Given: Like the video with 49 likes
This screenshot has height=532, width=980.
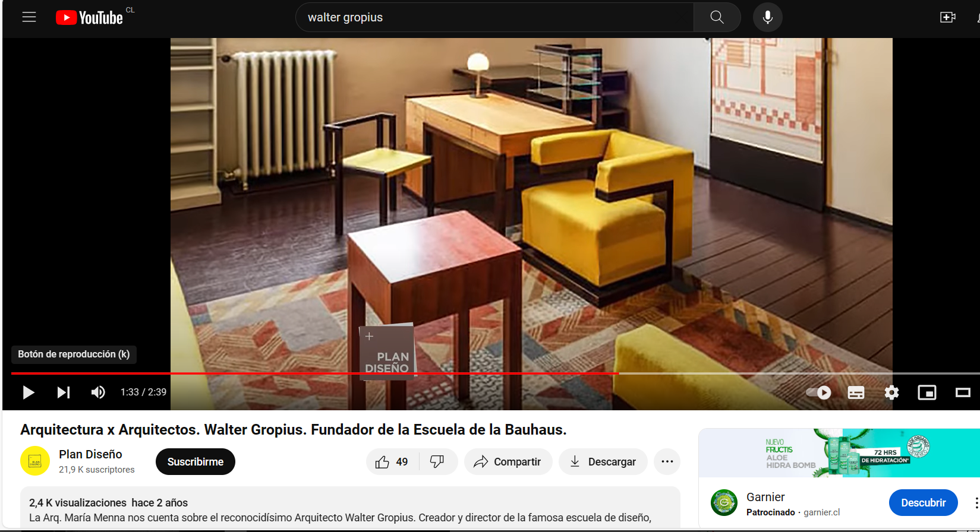Looking at the screenshot, I should (392, 461).
